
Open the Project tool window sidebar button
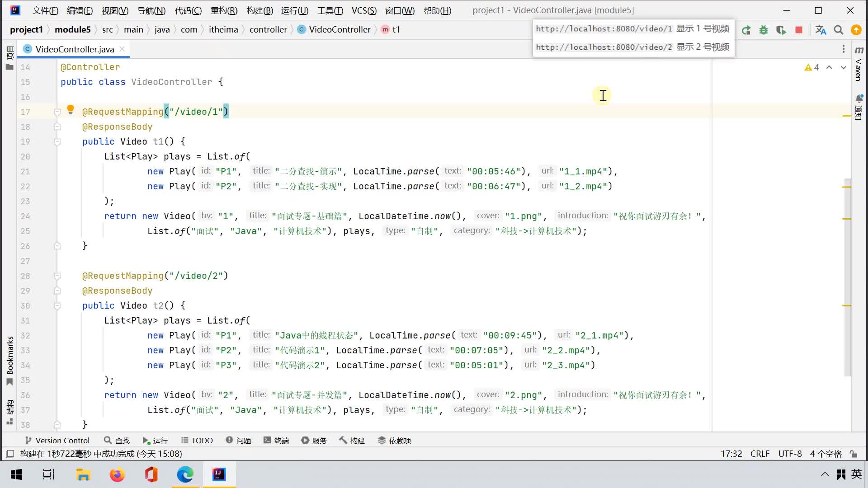click(x=9, y=57)
